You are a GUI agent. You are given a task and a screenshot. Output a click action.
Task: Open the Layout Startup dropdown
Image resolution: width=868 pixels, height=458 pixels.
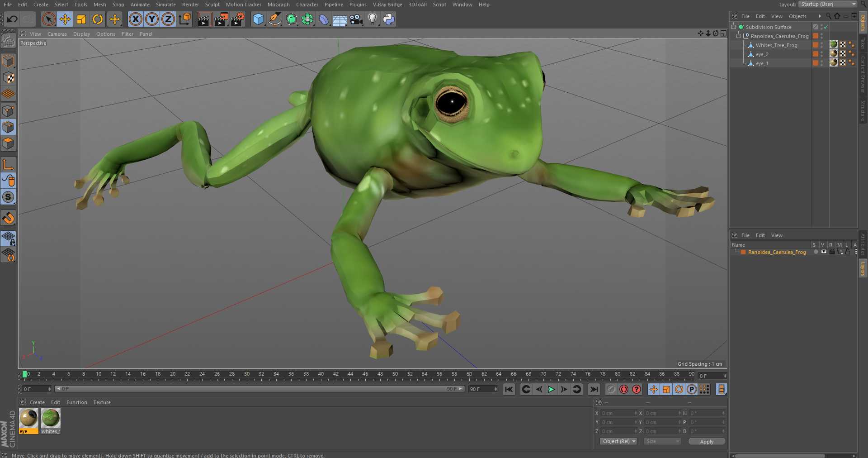(x=828, y=5)
